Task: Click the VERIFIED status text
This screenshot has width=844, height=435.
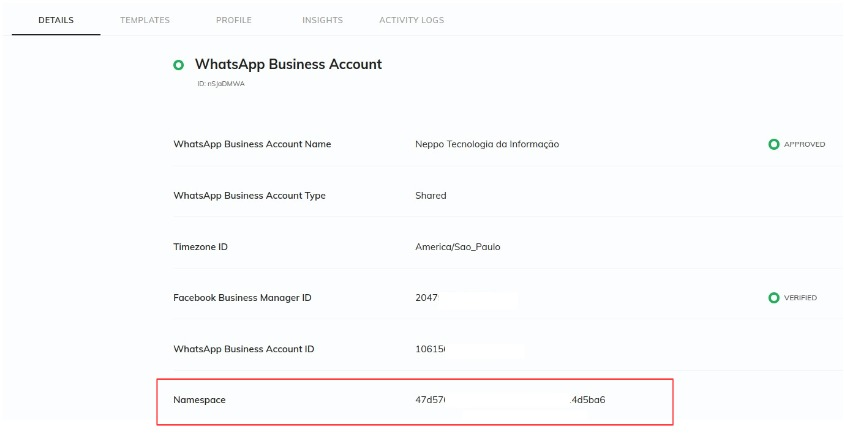Action: pos(800,298)
